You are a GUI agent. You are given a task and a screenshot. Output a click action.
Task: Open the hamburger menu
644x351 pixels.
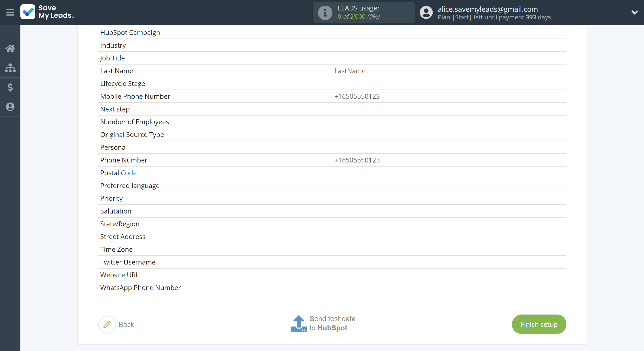point(10,12)
